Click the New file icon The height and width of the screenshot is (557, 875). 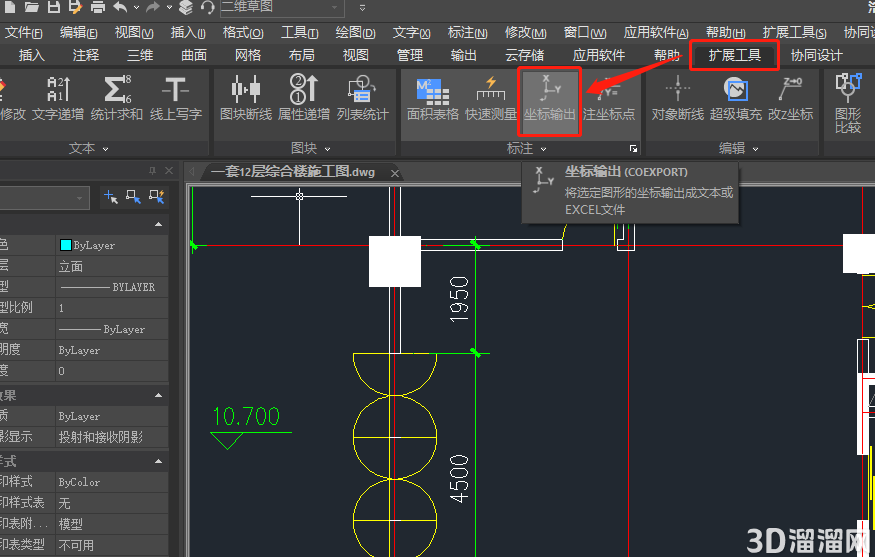click(x=9, y=7)
